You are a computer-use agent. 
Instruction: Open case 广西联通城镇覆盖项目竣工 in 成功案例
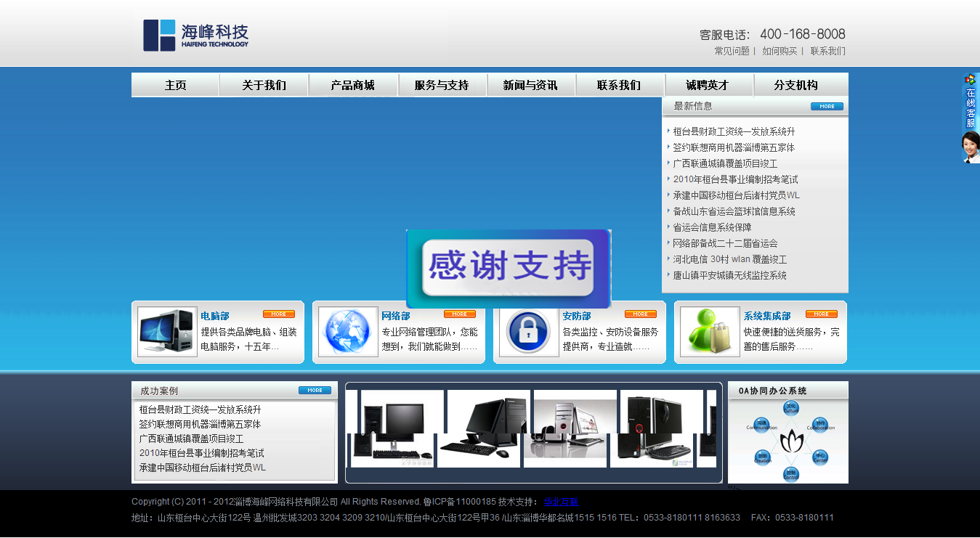(x=192, y=439)
